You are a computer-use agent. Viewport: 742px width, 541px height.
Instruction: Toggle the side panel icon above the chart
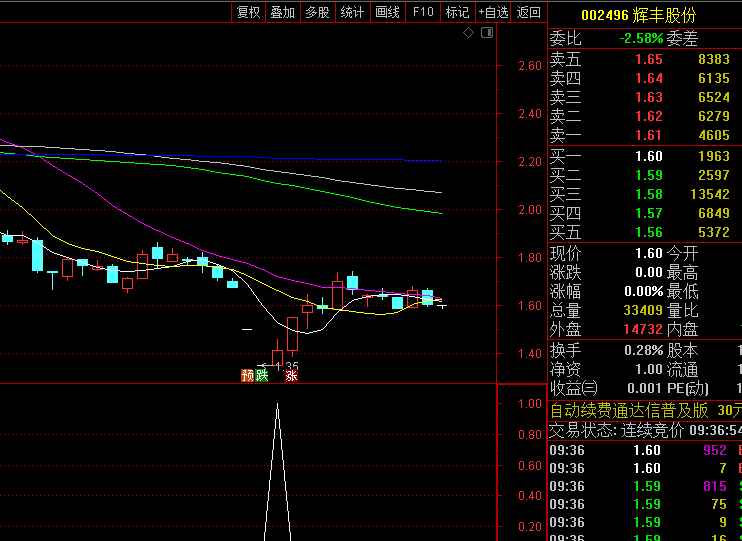(487, 33)
